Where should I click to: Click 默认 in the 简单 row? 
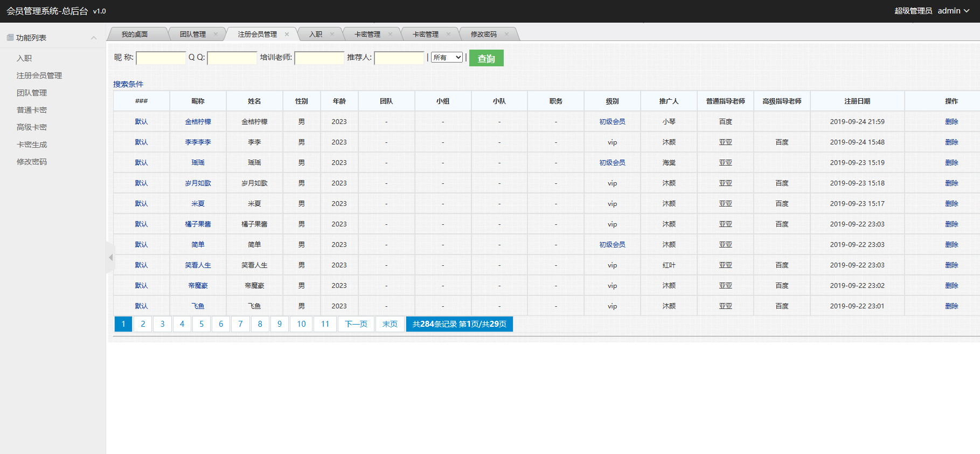(141, 245)
